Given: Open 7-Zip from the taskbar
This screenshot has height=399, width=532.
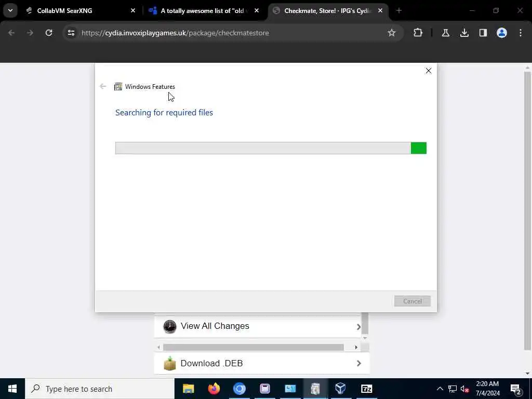Looking at the screenshot, I should [367, 389].
